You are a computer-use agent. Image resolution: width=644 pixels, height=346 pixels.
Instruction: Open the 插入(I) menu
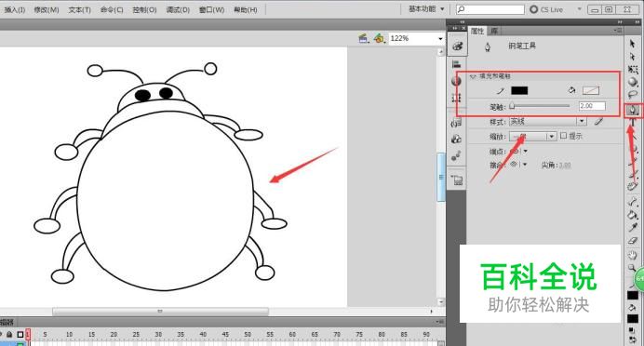click(x=15, y=9)
